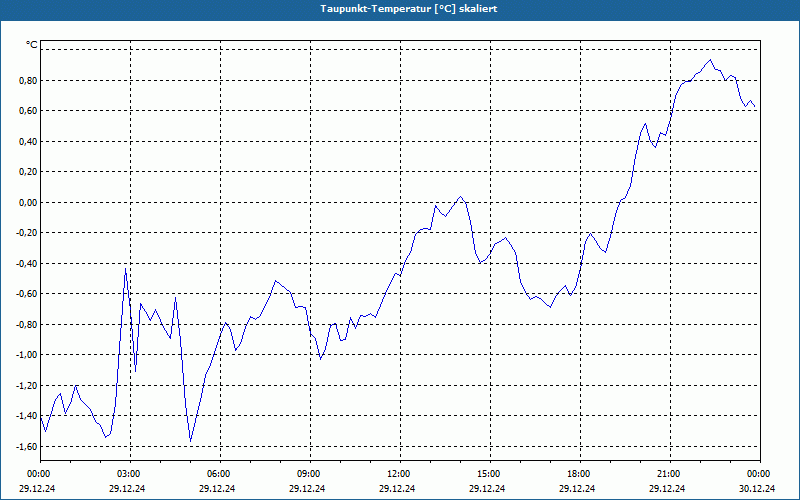Image resolution: width=800 pixels, height=500 pixels.
Task: Click the -0,80 y-axis label
Action: coord(26,325)
